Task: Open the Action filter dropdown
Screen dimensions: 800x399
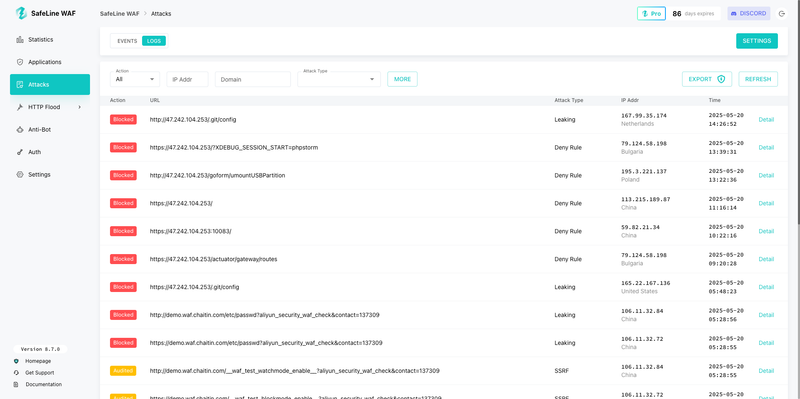Action: (x=135, y=79)
